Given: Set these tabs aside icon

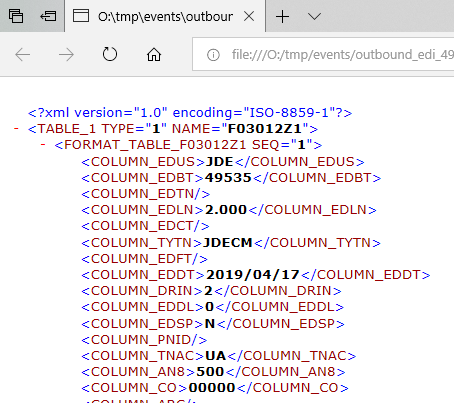Looking at the screenshot, I should point(48,16).
